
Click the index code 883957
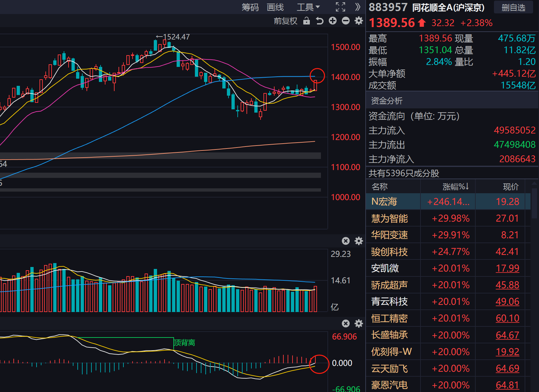388,7
